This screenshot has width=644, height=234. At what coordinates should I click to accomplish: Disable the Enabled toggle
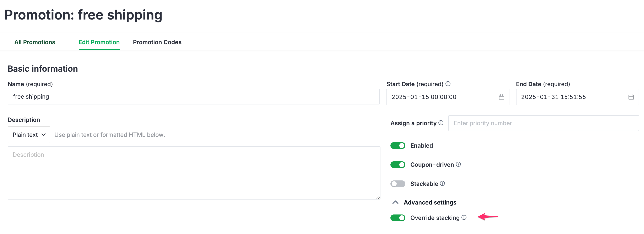click(398, 146)
